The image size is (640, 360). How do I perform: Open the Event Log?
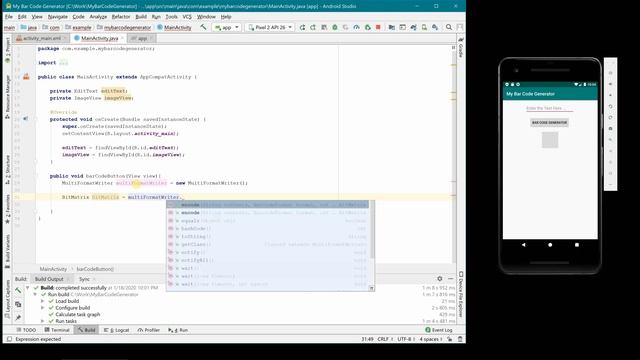click(x=439, y=330)
